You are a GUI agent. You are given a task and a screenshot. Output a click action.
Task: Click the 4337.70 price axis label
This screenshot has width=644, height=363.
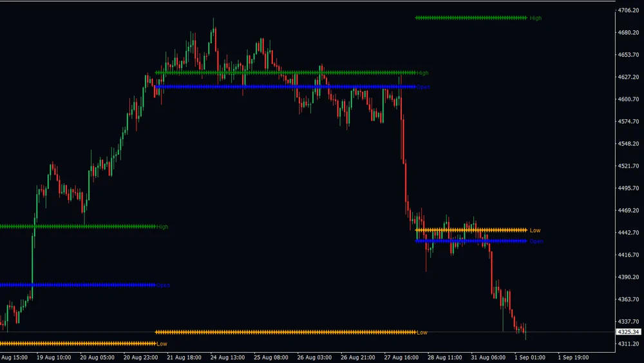(629, 321)
